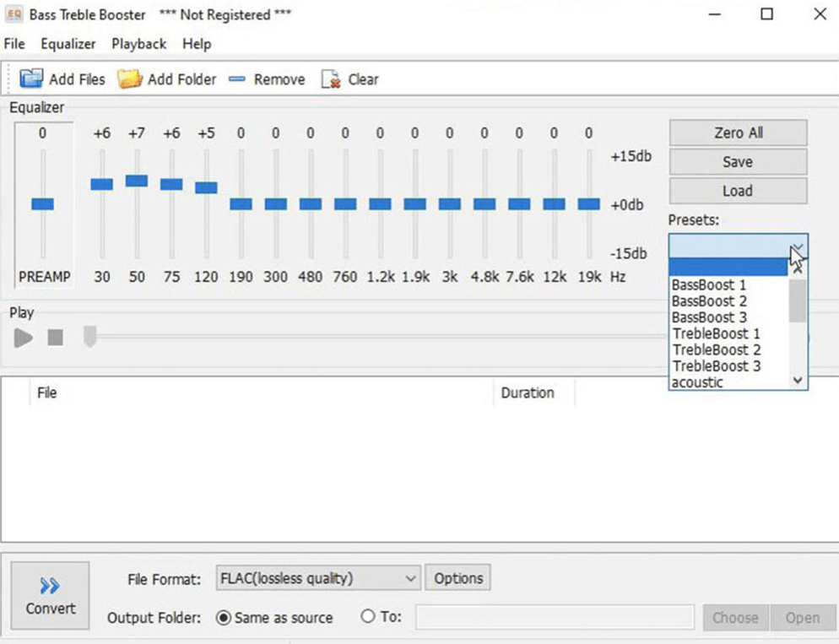Click the Duration column header
Screen dimensions: 839x644
tap(534, 393)
